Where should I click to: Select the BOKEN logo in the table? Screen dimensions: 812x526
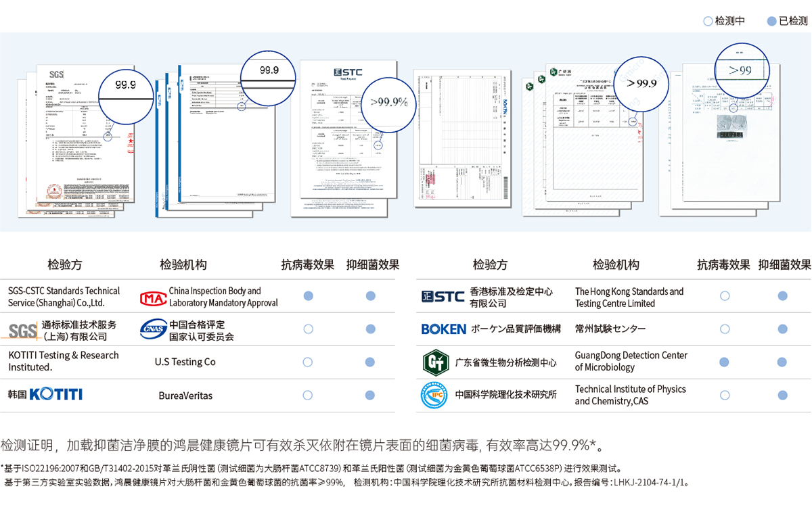click(443, 329)
